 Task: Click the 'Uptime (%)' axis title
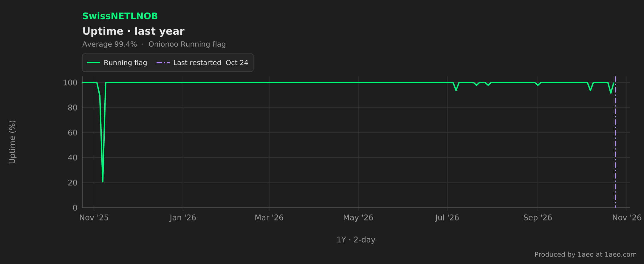click(x=12, y=142)
